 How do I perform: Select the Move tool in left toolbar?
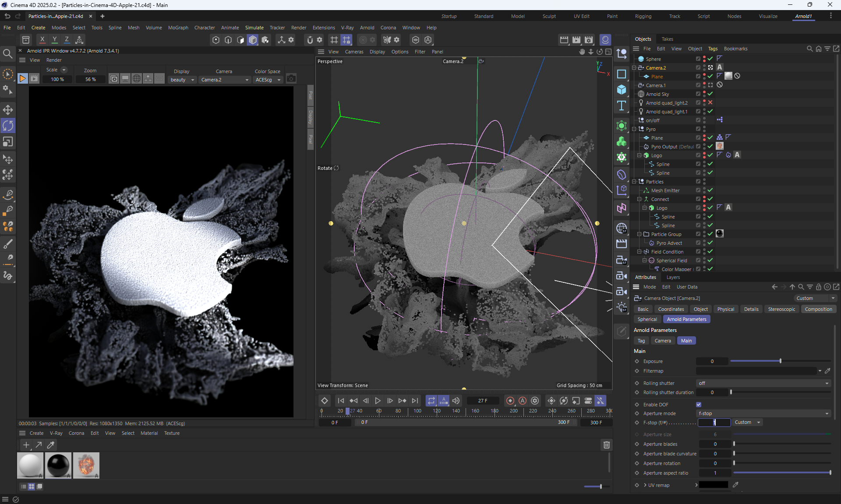point(8,109)
